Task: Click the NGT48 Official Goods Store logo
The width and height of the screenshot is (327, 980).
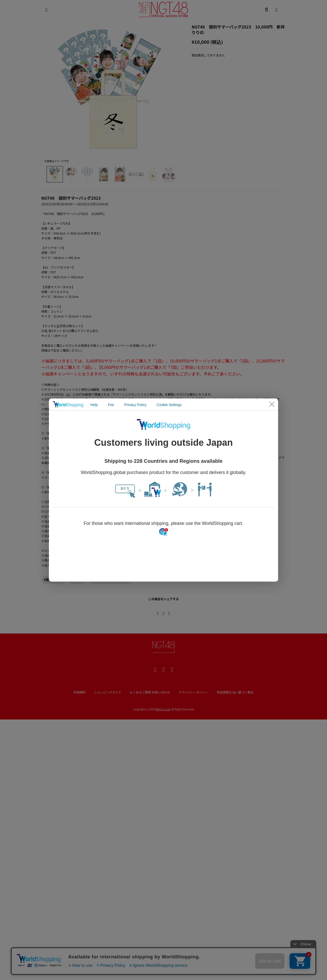Action: [163, 9]
